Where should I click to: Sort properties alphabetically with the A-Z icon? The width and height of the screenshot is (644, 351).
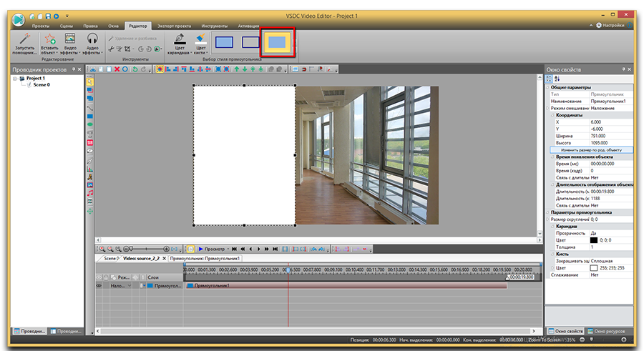557,79
